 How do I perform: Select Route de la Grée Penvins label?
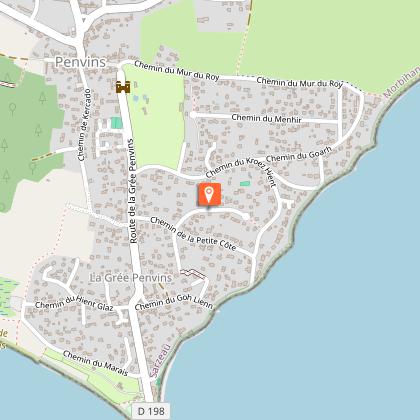pos(133,191)
